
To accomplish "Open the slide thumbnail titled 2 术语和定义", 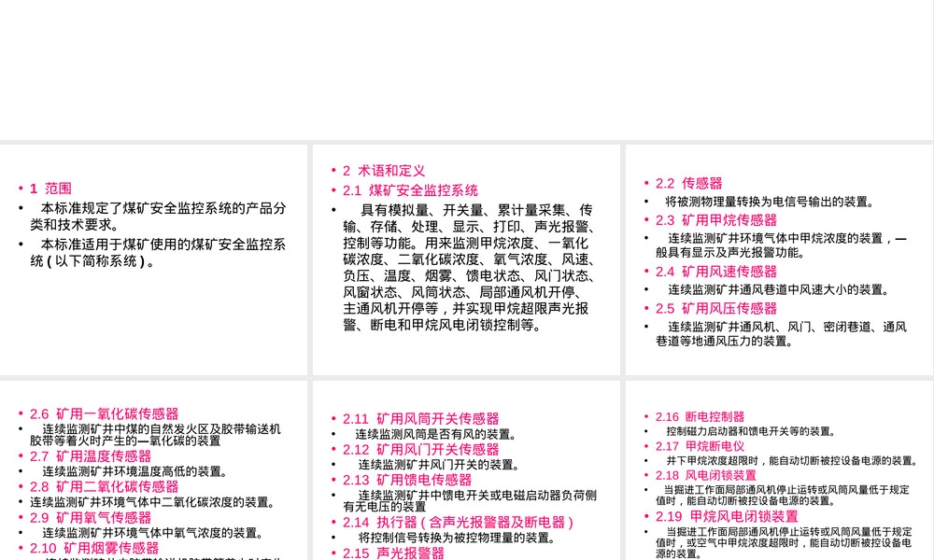I will click(x=466, y=259).
